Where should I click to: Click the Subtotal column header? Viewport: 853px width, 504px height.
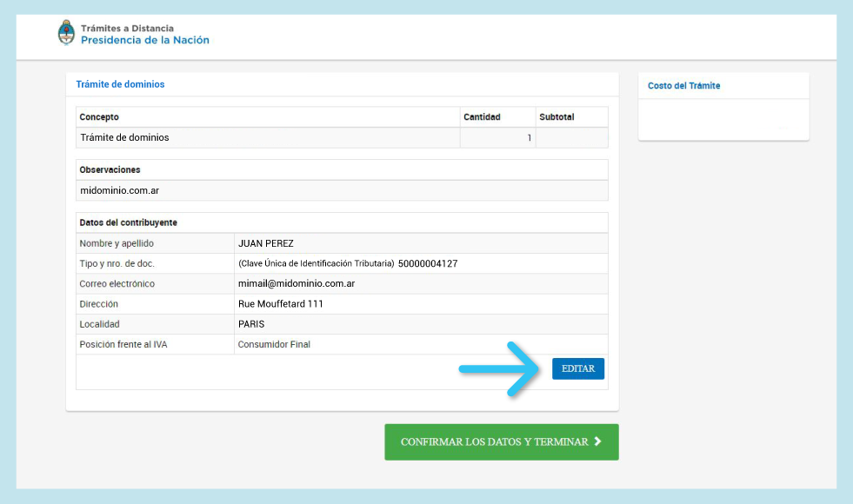pos(556,117)
